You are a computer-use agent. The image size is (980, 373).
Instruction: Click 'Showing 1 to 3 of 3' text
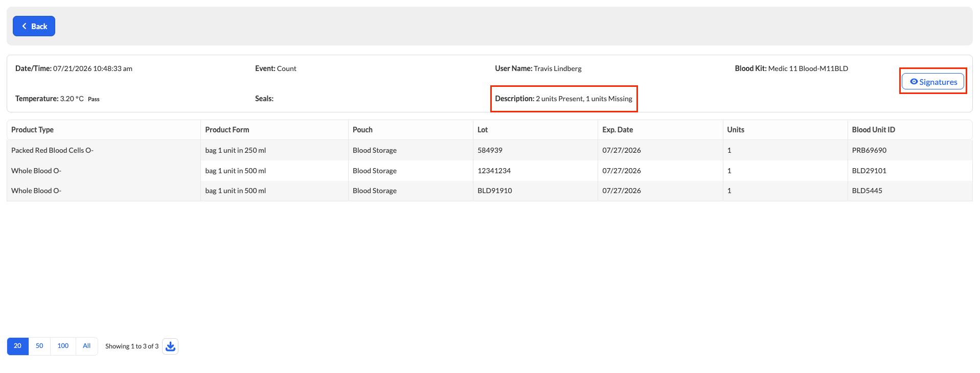pyautogui.click(x=132, y=346)
